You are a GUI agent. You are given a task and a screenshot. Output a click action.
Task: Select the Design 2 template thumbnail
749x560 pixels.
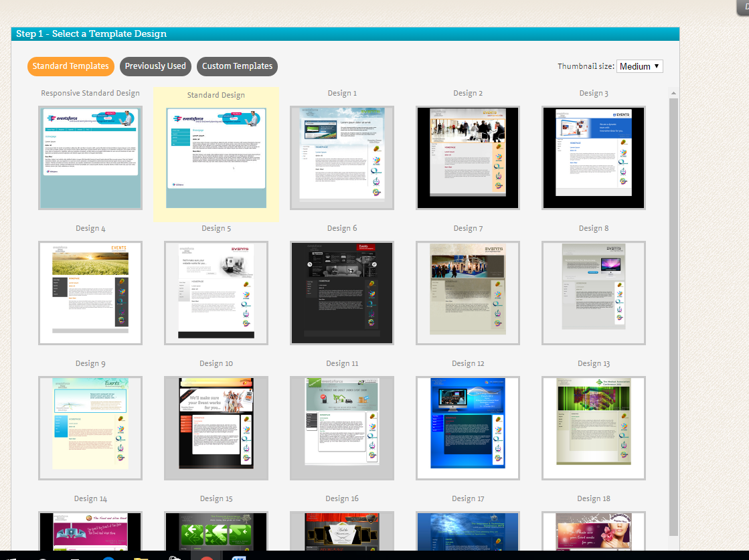(x=468, y=158)
